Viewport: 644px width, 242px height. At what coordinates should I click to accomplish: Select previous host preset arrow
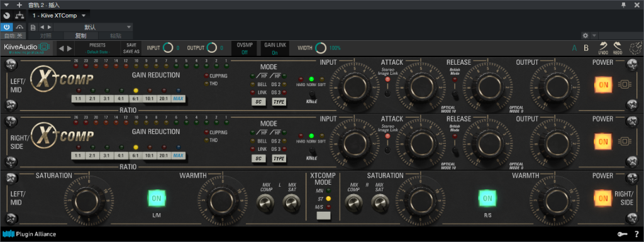42,27
